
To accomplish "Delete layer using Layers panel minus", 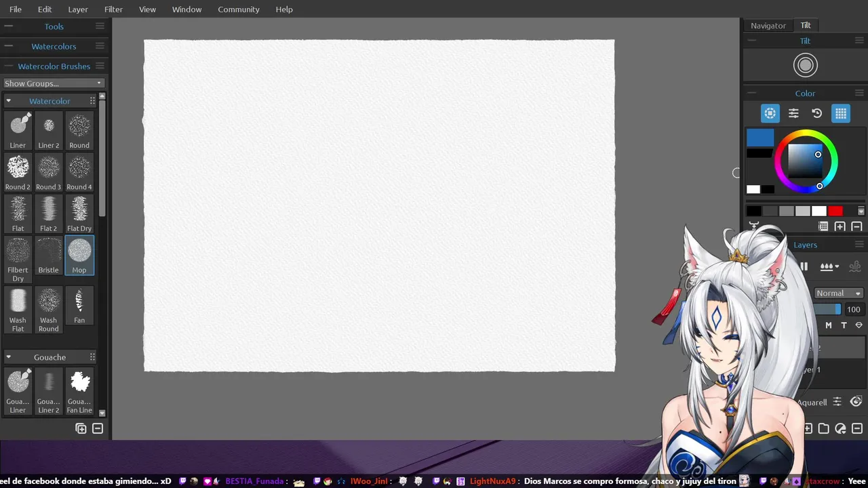I will point(856,428).
